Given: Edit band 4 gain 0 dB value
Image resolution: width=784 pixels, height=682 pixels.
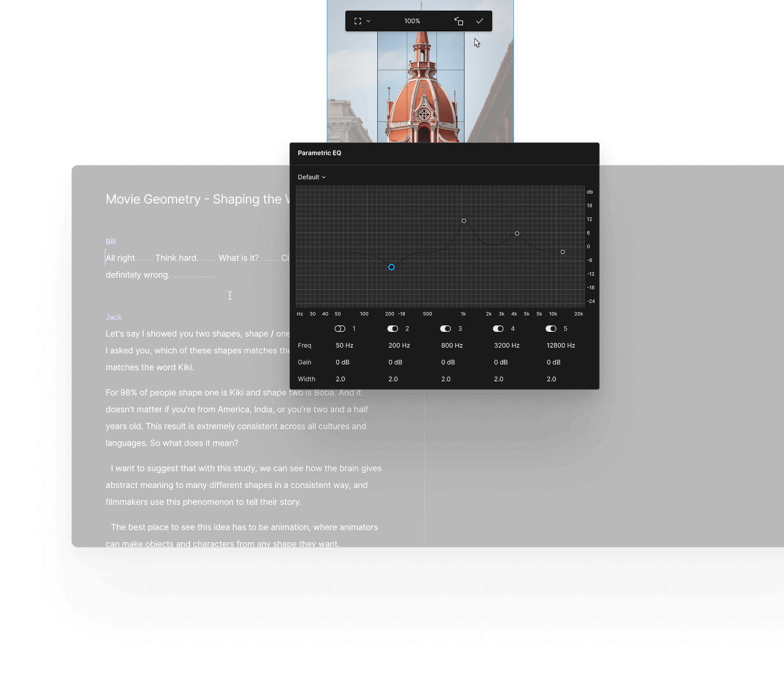Looking at the screenshot, I should point(501,362).
